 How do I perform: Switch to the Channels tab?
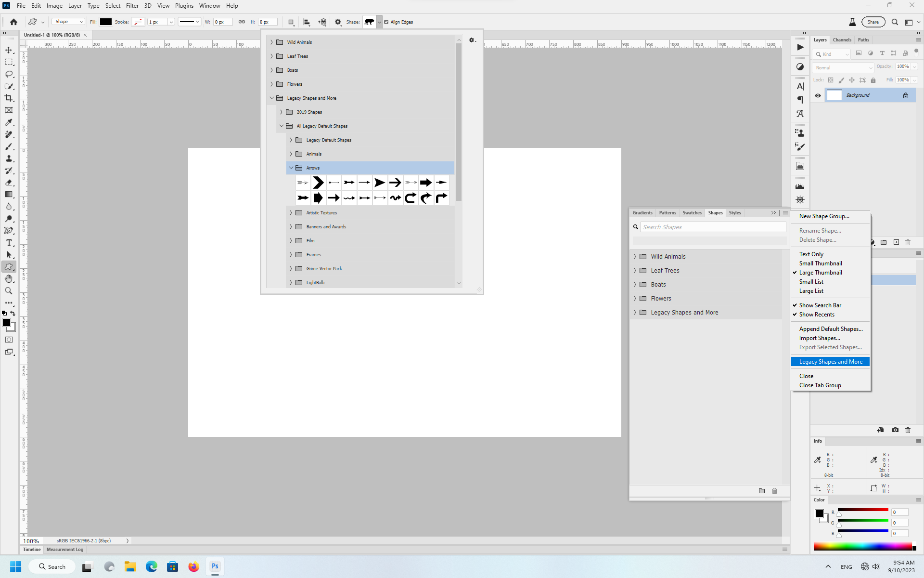(x=843, y=39)
